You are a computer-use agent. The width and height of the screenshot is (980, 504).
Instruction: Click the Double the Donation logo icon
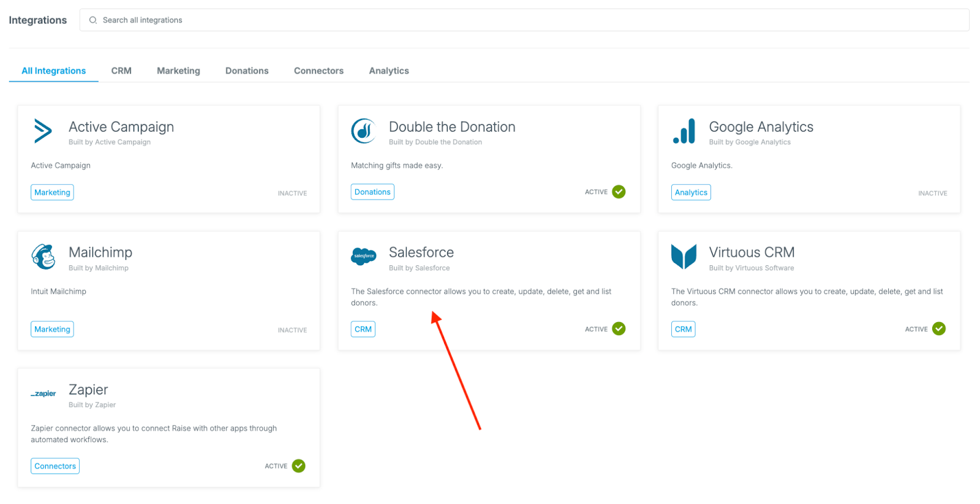tap(363, 131)
